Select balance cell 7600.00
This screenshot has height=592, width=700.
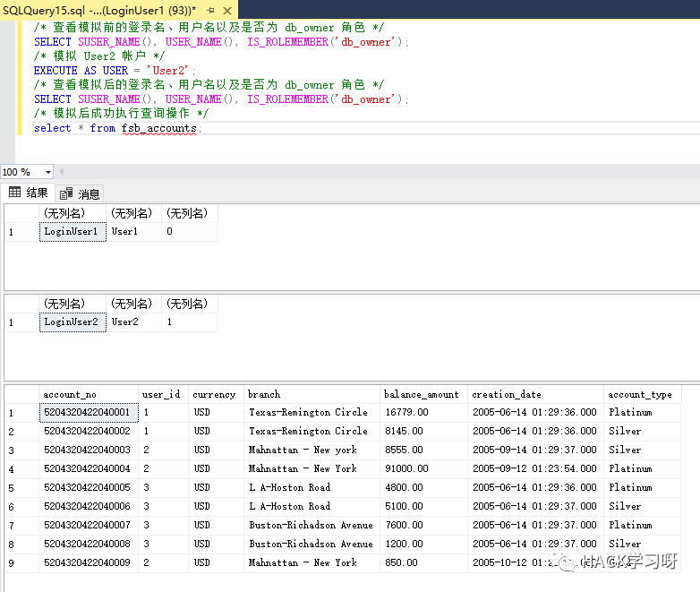coord(423,525)
